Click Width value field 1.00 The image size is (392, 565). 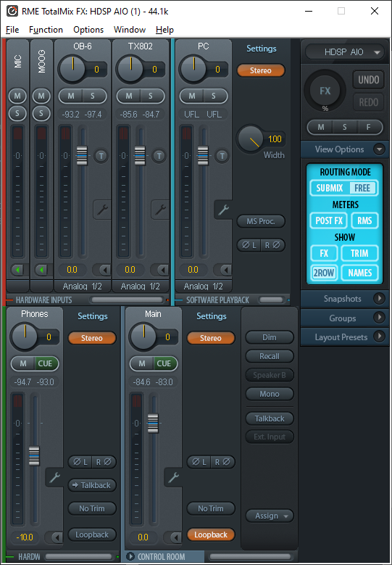pos(275,139)
